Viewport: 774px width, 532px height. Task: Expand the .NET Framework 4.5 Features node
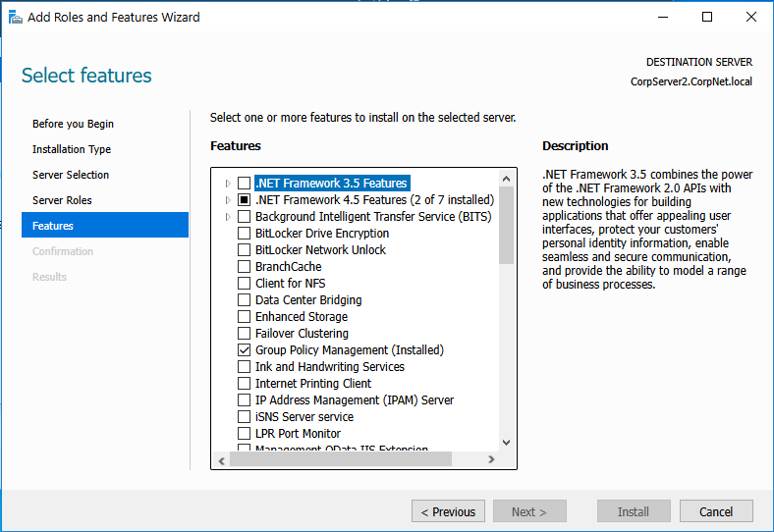(229, 200)
